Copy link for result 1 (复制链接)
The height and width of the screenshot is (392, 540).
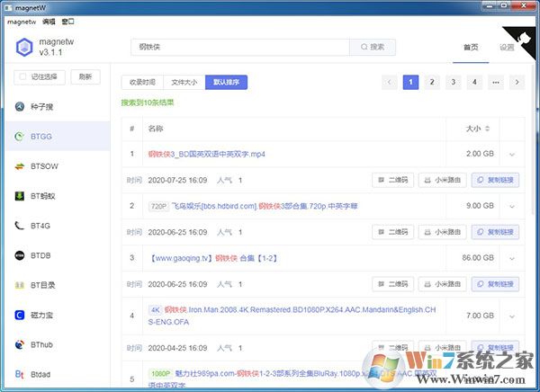tap(495, 180)
